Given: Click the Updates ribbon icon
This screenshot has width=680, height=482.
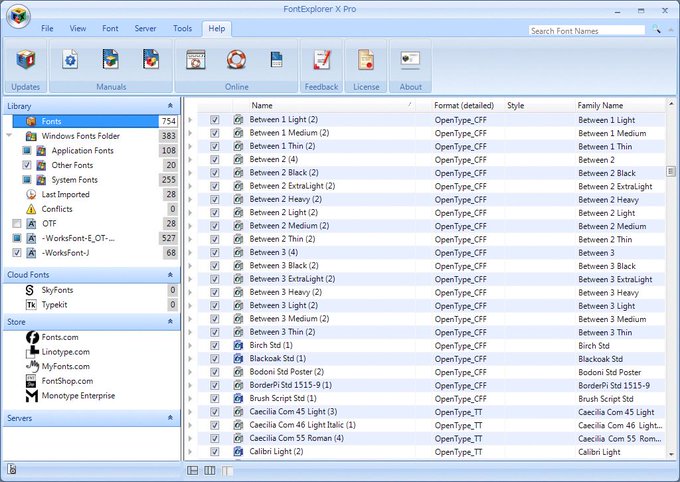Looking at the screenshot, I should [26, 60].
